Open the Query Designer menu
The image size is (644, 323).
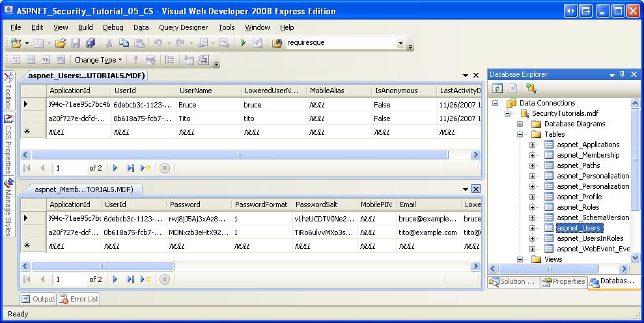pos(183,27)
